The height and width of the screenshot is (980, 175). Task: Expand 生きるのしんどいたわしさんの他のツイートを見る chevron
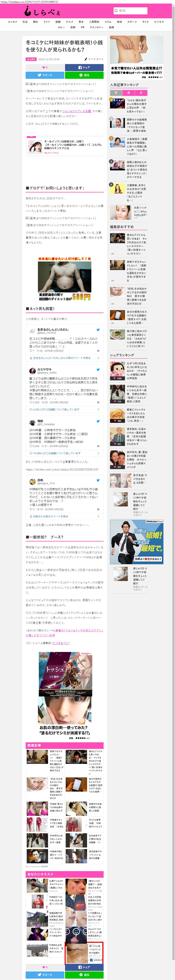click(98, 358)
